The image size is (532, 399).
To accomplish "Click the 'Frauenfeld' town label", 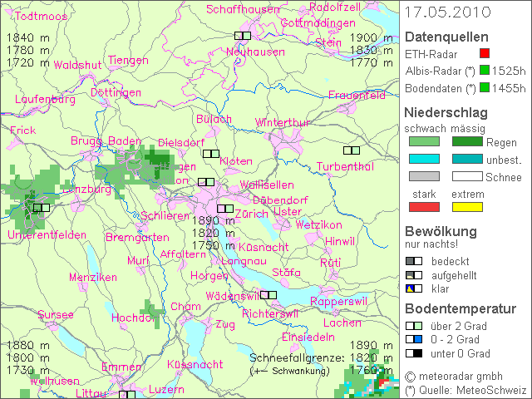I will click(357, 95).
